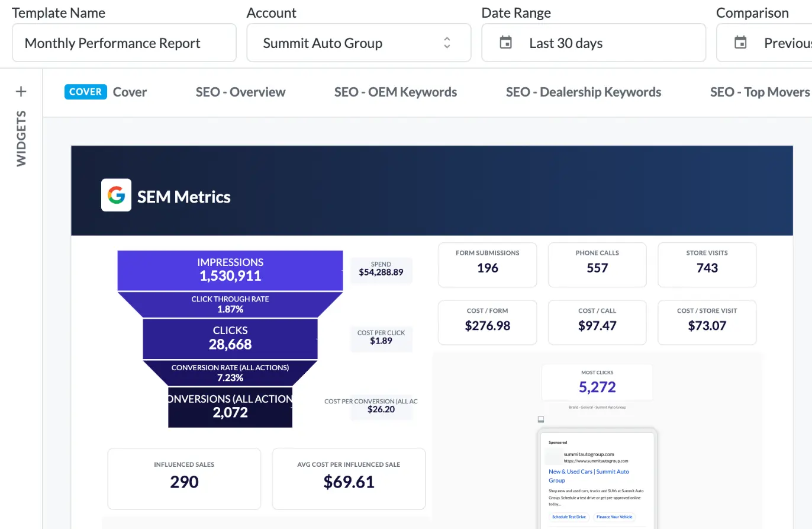Click the plus icon above Widgets
This screenshot has height=529, width=812.
[x=21, y=91]
